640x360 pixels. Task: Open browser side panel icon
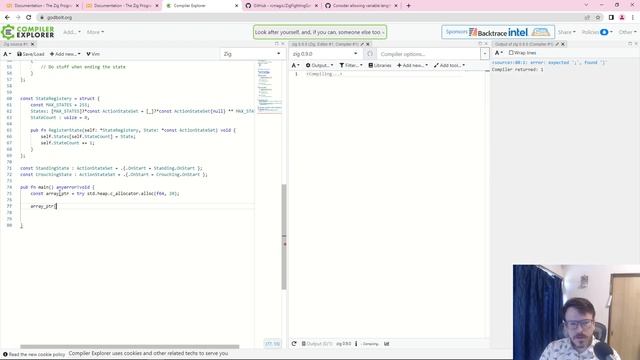click(611, 18)
